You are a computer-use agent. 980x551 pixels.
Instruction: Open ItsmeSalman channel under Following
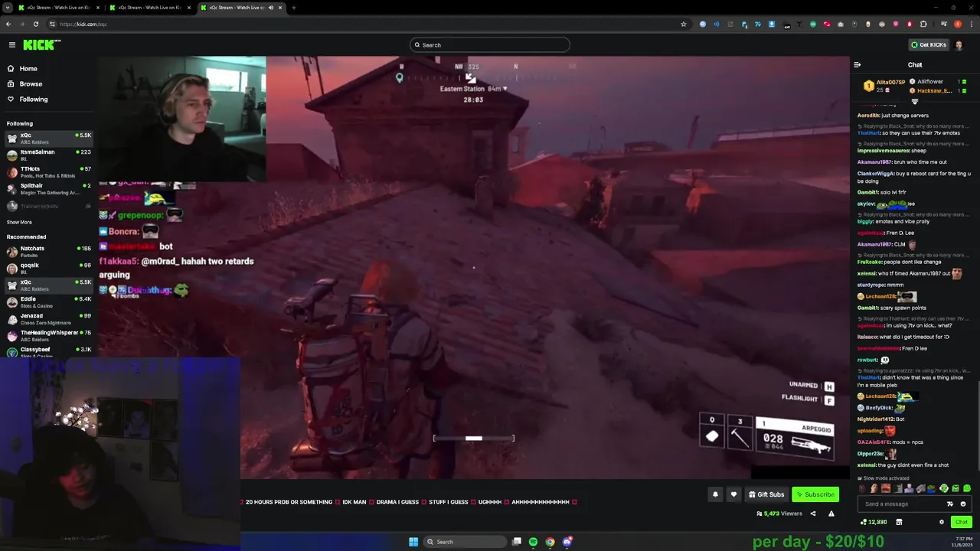[48, 155]
